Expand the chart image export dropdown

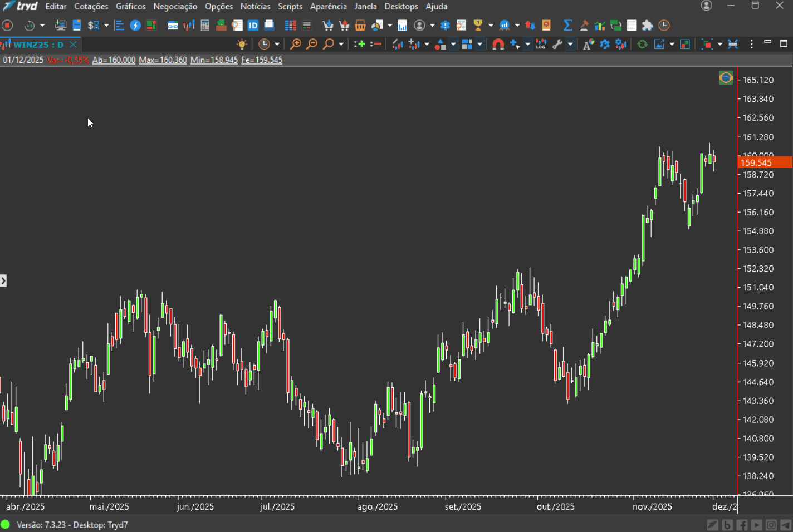click(672, 44)
